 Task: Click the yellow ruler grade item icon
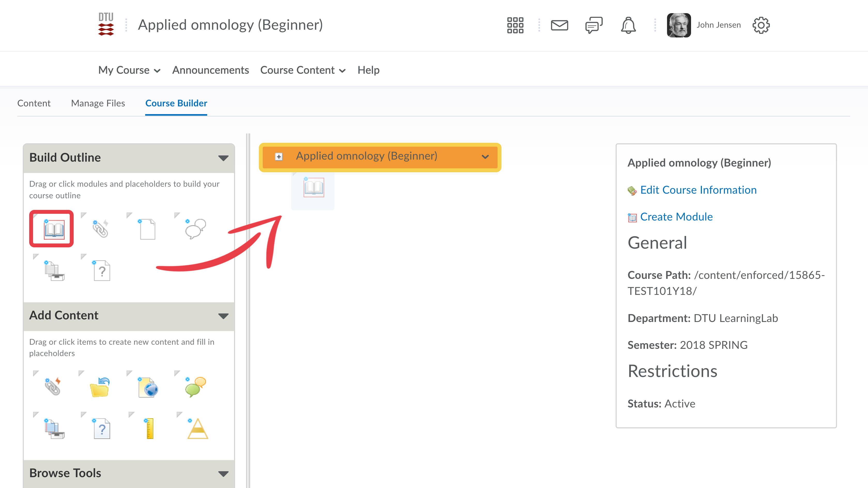pos(149,428)
